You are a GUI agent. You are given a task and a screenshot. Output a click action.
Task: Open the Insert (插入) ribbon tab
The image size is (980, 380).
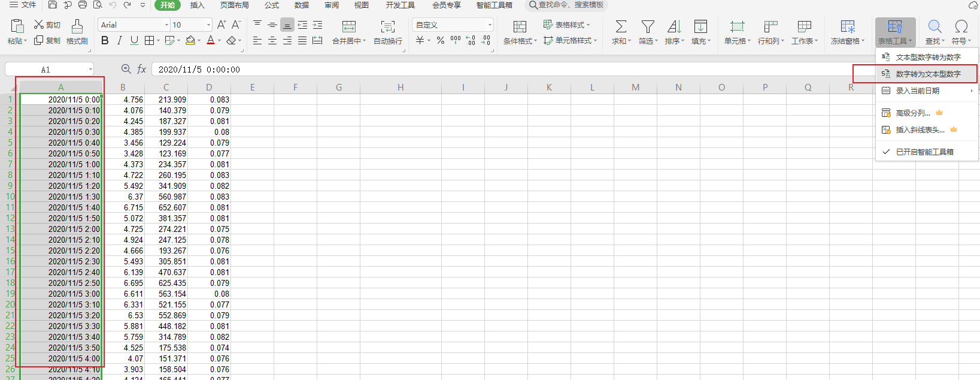pos(197,5)
